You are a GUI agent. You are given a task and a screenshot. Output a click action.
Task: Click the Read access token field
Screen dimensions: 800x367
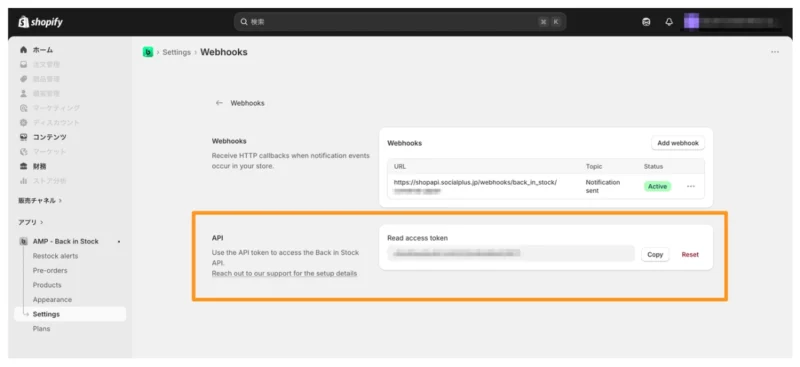511,254
